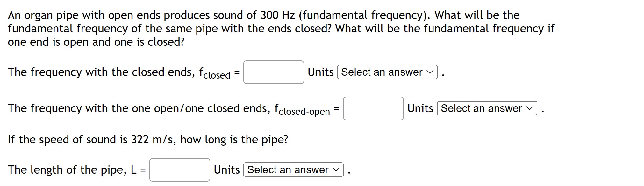Click the pipe length L input box
Image resolution: width=644 pixels, height=186 pixels.
pos(179,169)
